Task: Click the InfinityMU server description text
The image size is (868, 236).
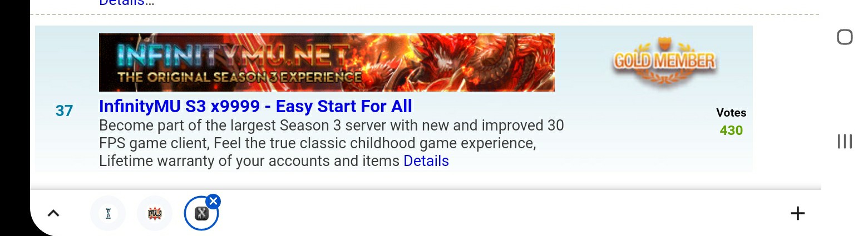Action: point(332,143)
